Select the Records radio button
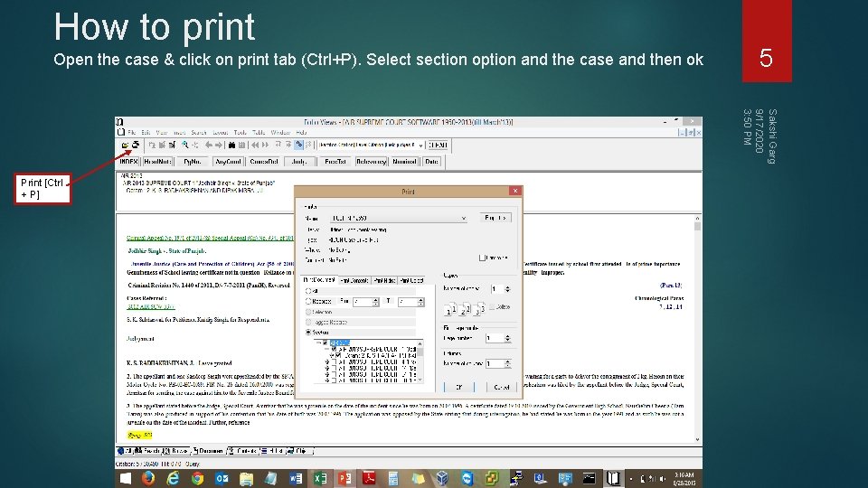 point(308,302)
